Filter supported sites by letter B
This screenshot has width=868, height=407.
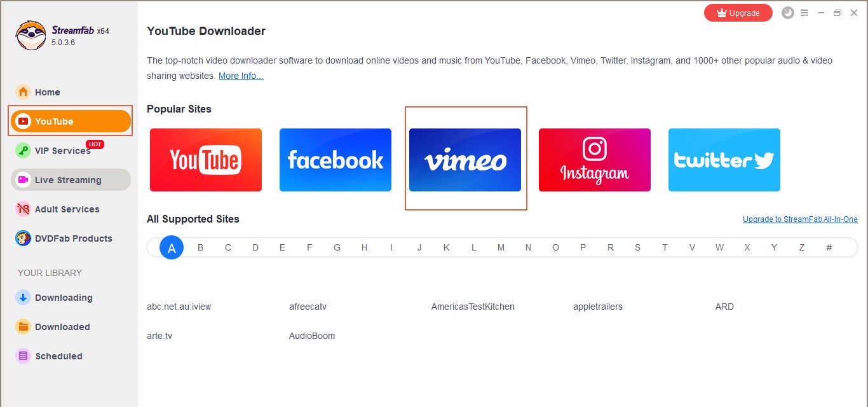coord(200,247)
